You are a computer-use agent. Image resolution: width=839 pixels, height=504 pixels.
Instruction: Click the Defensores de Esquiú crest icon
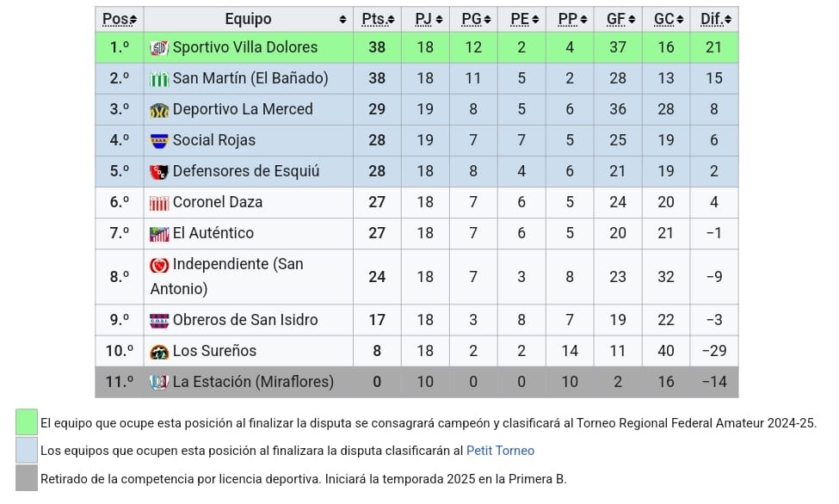[x=159, y=172]
